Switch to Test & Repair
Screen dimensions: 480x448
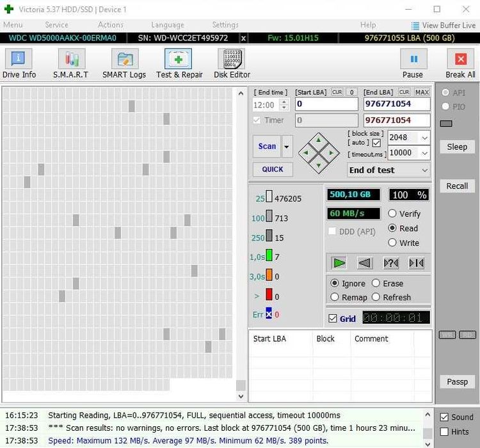[179, 64]
